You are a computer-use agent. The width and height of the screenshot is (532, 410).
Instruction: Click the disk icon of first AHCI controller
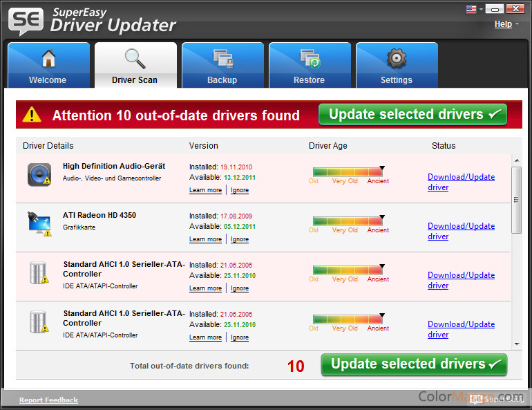click(39, 273)
